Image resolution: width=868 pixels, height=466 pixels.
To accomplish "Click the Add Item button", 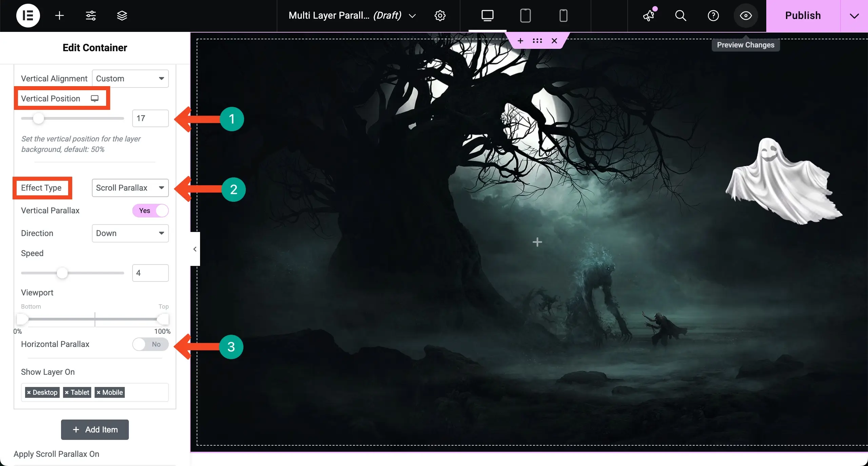I will pyautogui.click(x=95, y=430).
